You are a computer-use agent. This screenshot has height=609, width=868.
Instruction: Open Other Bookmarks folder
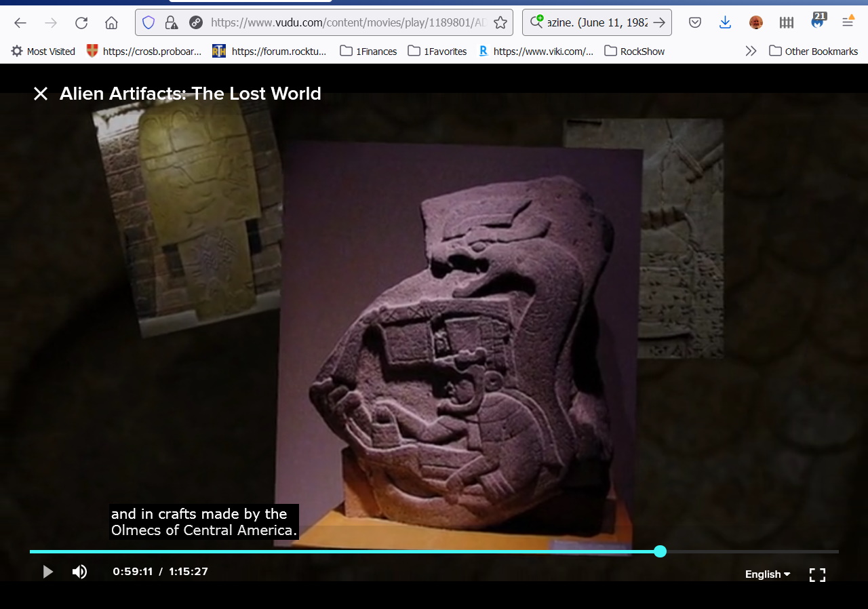click(814, 51)
